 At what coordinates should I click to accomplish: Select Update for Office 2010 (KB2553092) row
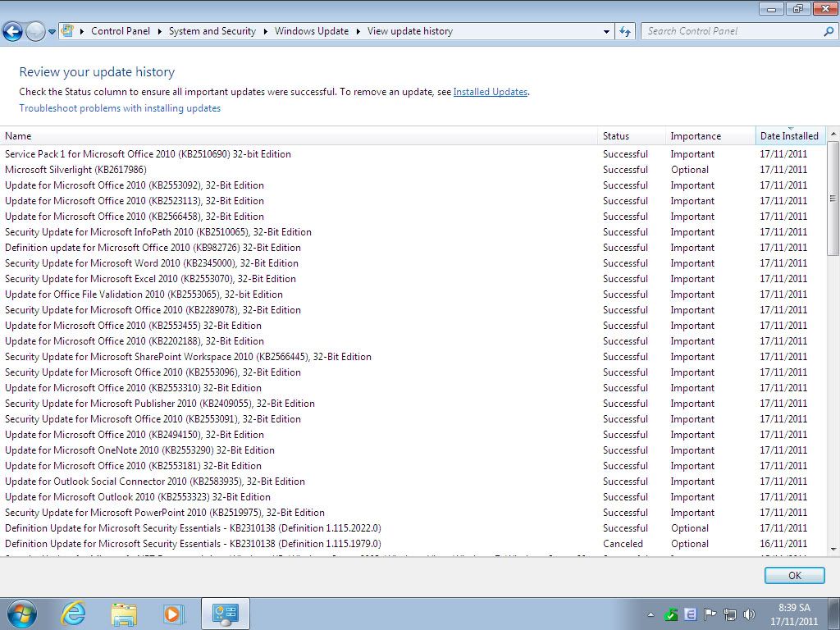(413, 185)
